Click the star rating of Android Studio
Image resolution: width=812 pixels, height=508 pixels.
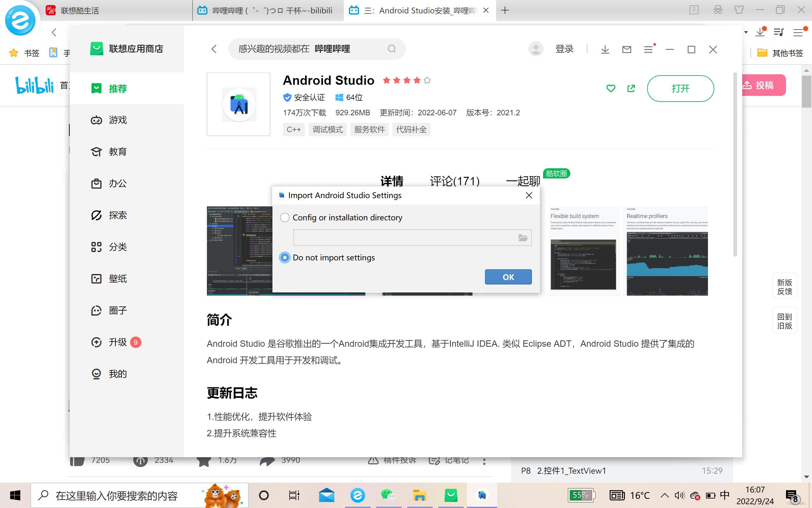pos(407,80)
